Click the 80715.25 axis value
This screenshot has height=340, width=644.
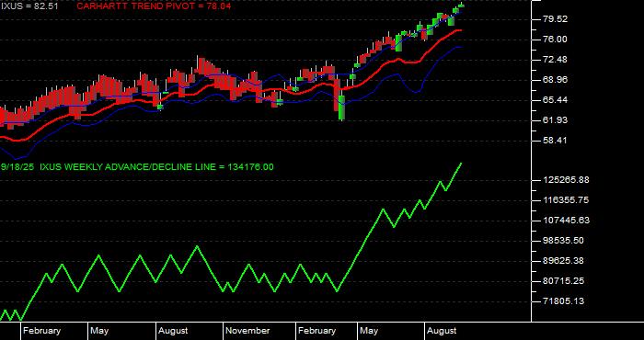pos(563,281)
